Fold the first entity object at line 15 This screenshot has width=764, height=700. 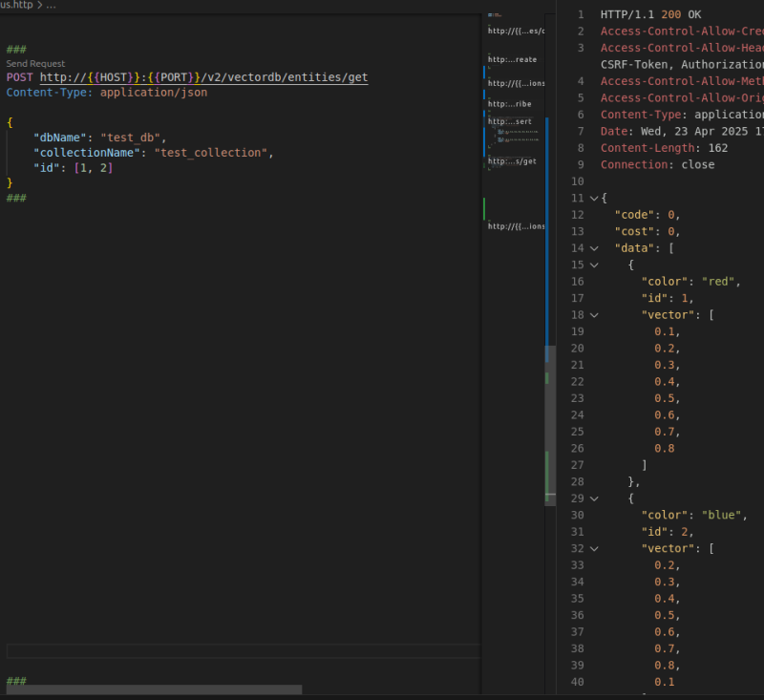click(594, 265)
